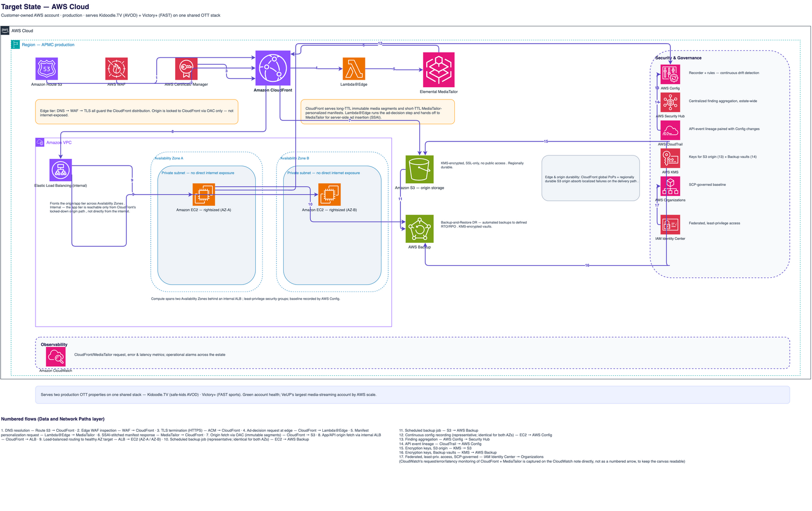812x511 pixels.
Task: Select the AWS Organizations icon
Action: click(670, 186)
